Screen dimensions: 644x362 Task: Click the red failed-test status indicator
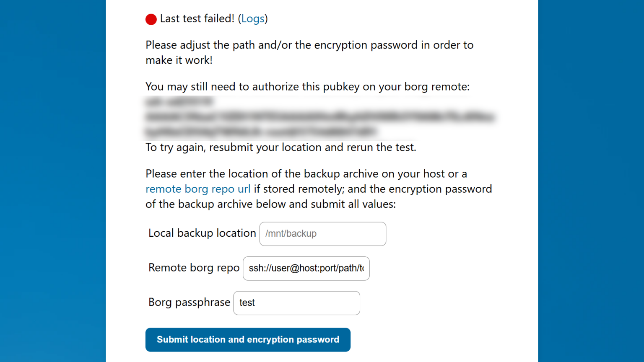(151, 19)
